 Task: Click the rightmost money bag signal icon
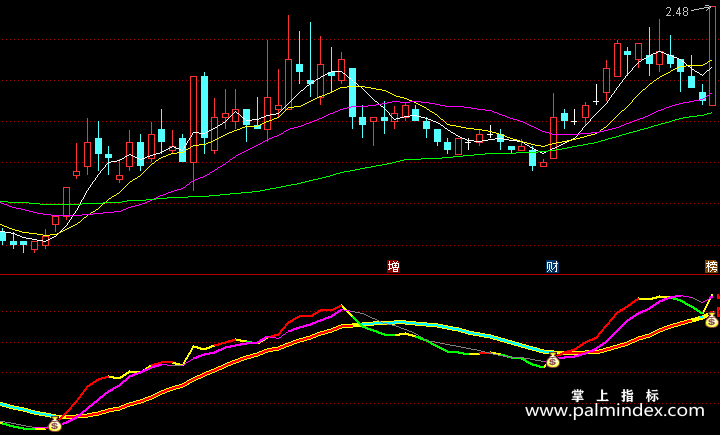pyautogui.click(x=712, y=320)
